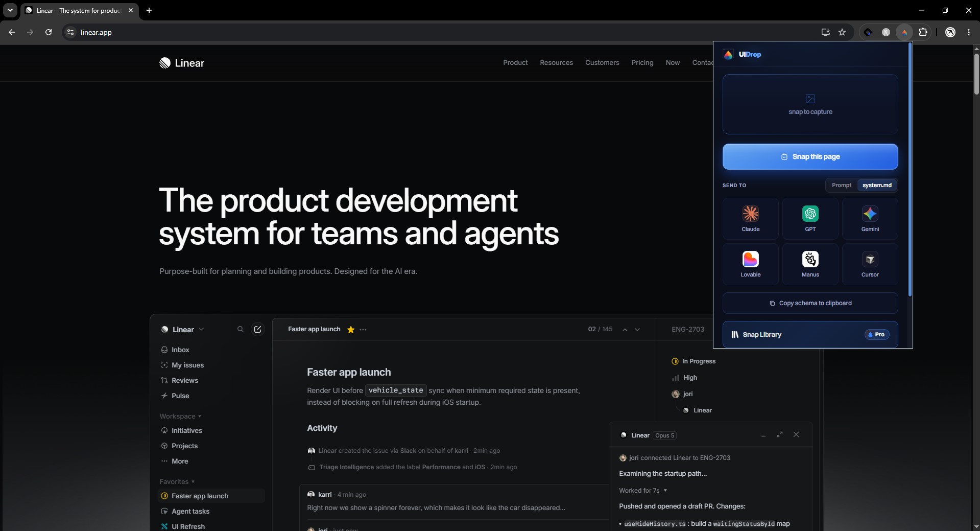Open a new browser tab
This screenshot has width=980, height=531.
pyautogui.click(x=149, y=10)
